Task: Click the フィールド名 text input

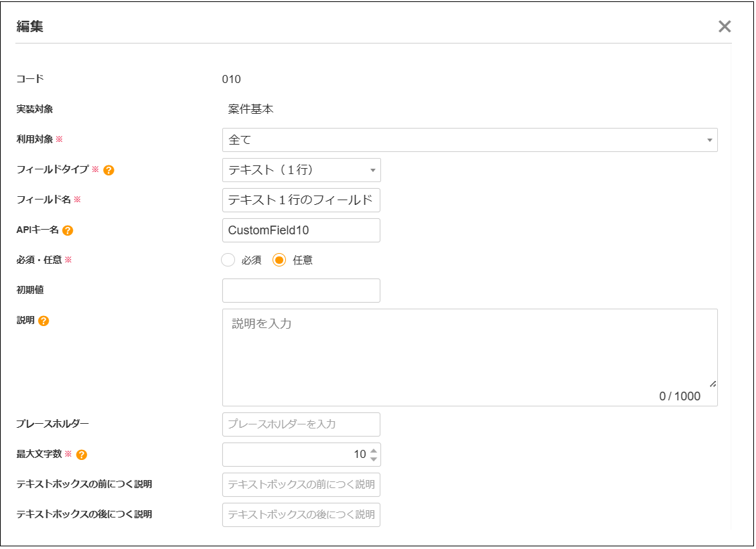Action: coord(301,200)
